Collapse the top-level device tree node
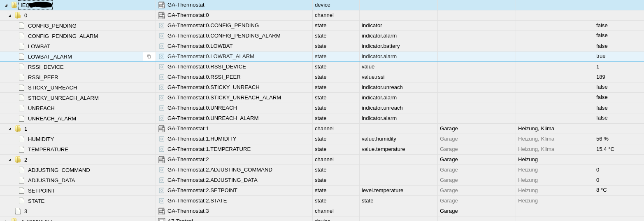This screenshot has width=644, height=221. pos(6,5)
